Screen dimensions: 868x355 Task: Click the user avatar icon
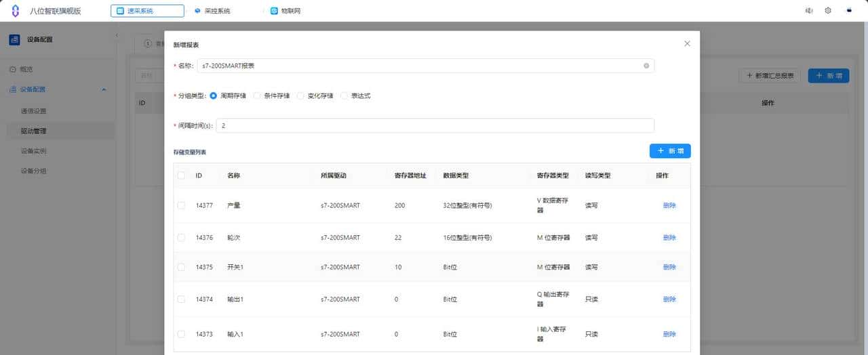[x=848, y=10]
